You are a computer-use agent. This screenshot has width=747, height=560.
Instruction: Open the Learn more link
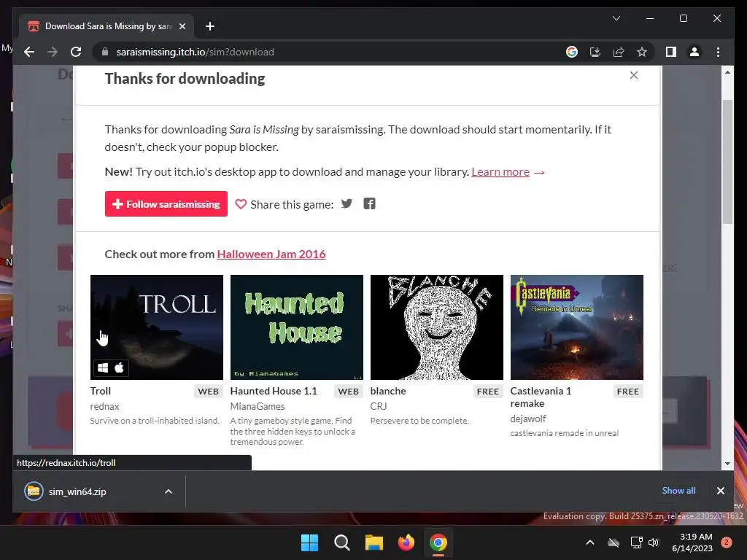coord(500,172)
